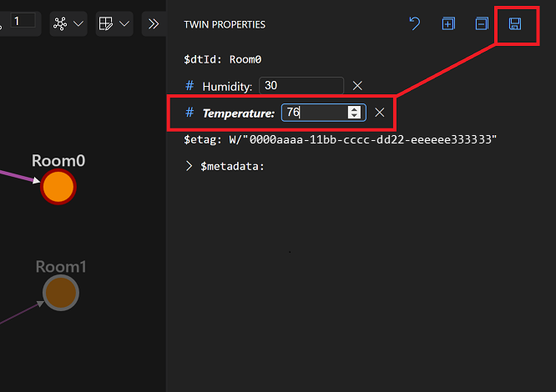Expand the $metadata section
Image resolution: width=556 pixels, height=392 pixels.
point(190,166)
